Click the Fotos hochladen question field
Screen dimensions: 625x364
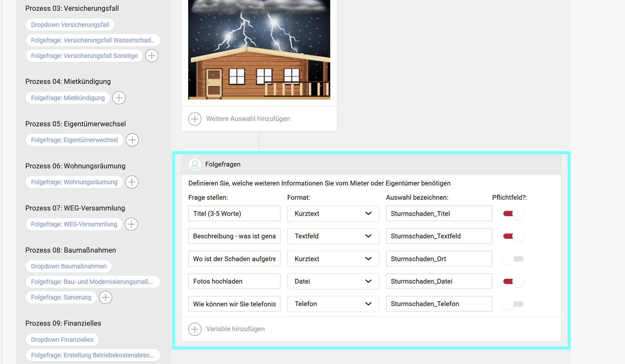tap(234, 281)
